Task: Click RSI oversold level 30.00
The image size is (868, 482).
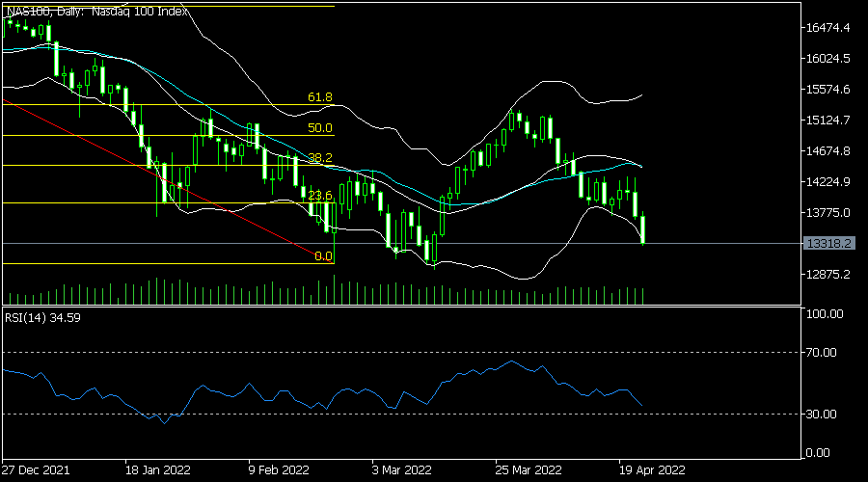Action: [x=821, y=415]
